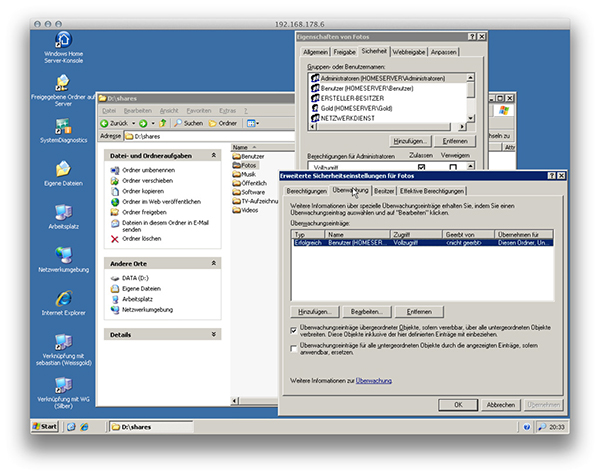Select the Musik folder icon

click(236, 174)
